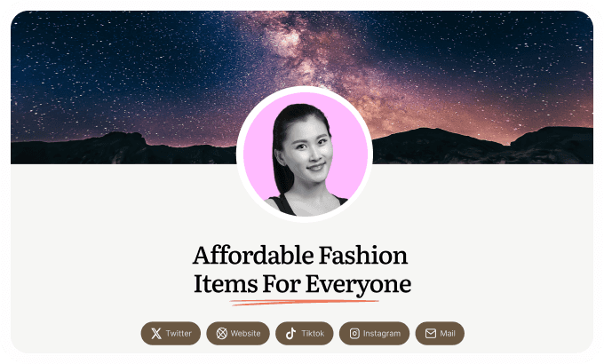
Task: Click the "Items For Everyone" heading line
Action: click(x=302, y=284)
